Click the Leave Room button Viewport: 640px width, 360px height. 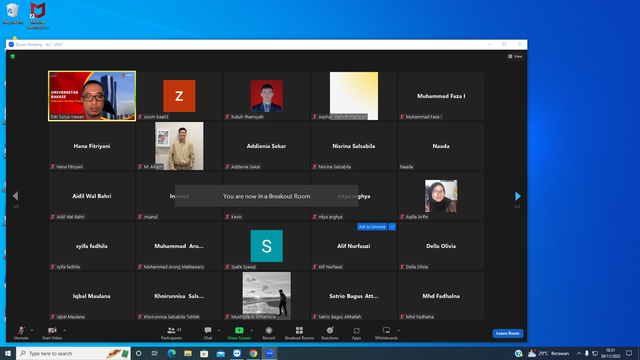click(x=507, y=333)
